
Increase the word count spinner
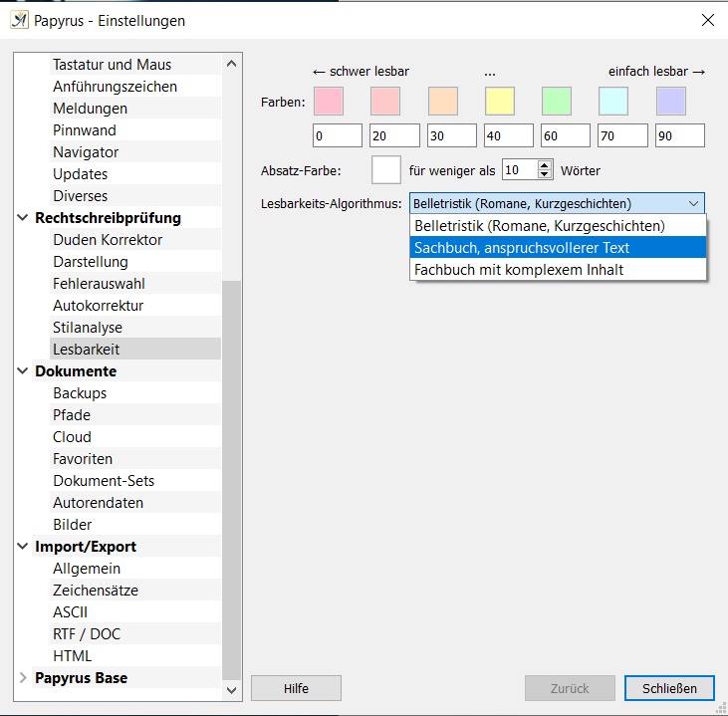[544, 165]
